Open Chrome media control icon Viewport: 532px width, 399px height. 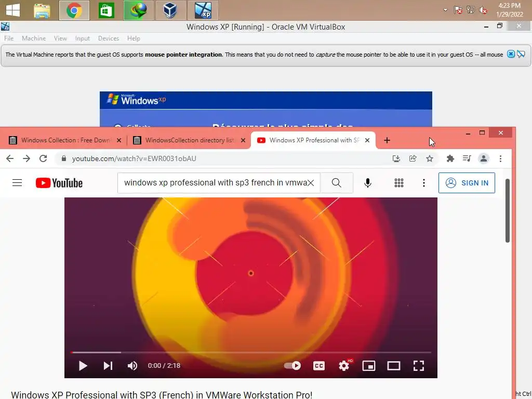pos(467,158)
